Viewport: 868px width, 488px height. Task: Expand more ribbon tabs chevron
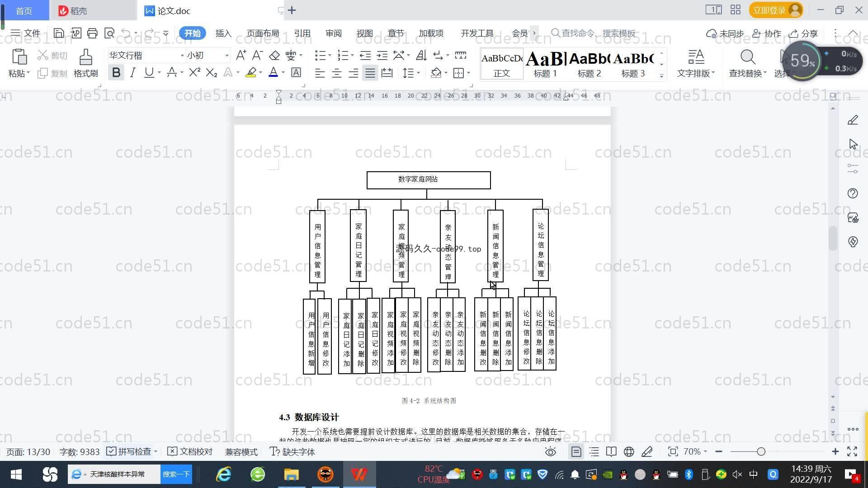[534, 33]
